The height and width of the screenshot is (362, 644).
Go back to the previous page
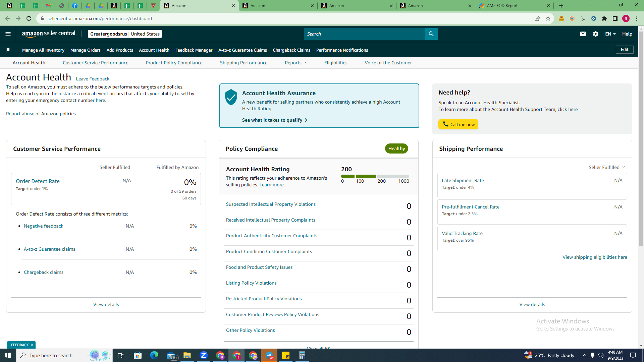point(7,18)
